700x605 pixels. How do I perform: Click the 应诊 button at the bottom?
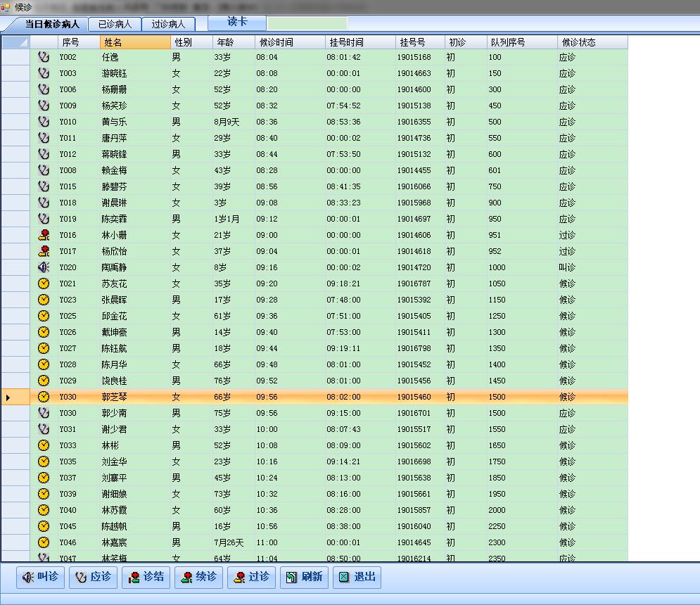(94, 577)
